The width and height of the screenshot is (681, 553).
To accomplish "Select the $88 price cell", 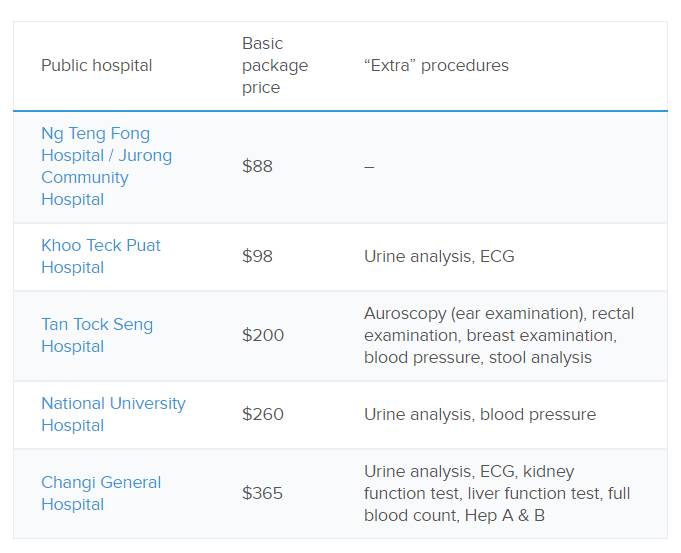I will 257,167.
